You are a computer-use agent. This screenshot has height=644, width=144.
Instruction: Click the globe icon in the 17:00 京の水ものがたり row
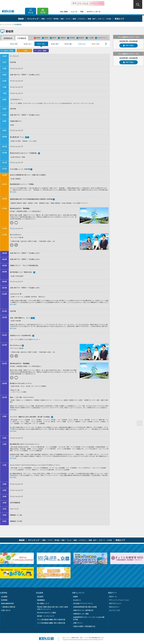(x=12, y=222)
